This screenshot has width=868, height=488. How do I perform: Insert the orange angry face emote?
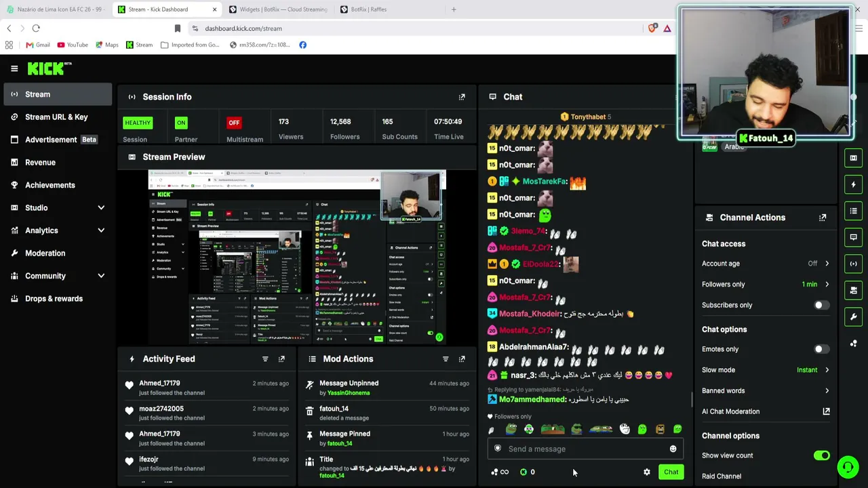pos(660,429)
